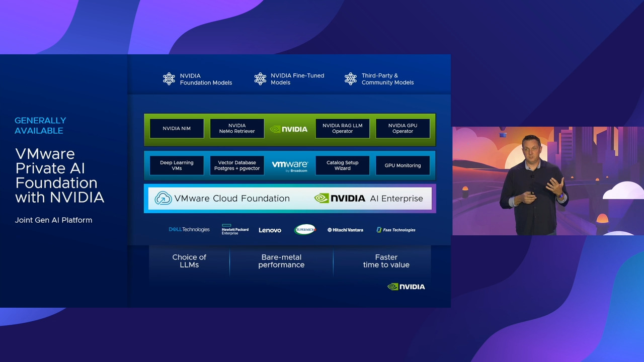This screenshot has width=644, height=362.
Task: Select the NVIDIA RAG LLM Operator box
Action: tap(343, 129)
